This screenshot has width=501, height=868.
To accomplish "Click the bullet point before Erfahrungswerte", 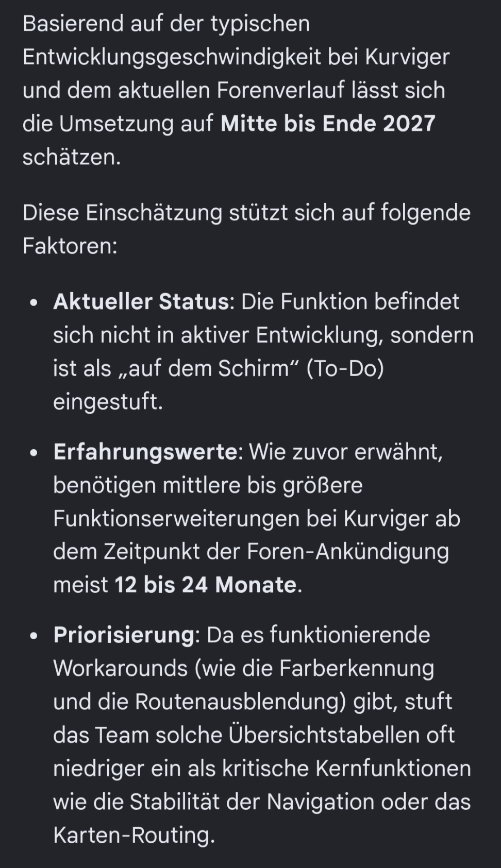I will pyautogui.click(x=34, y=453).
